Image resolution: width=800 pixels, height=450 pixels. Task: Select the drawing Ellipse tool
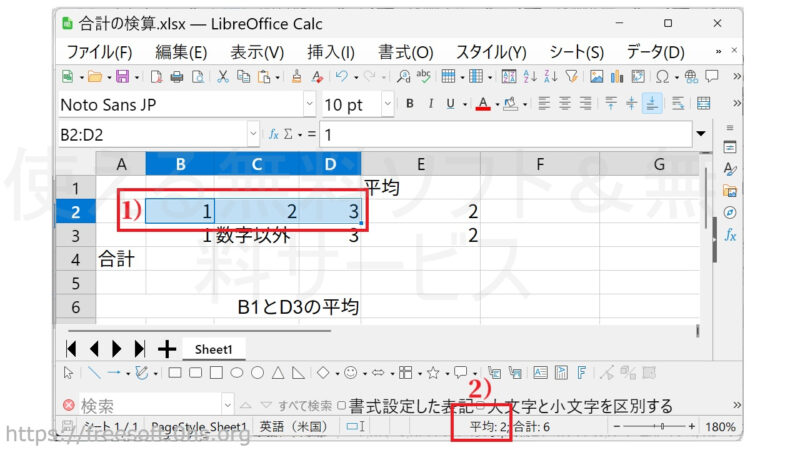[237, 373]
